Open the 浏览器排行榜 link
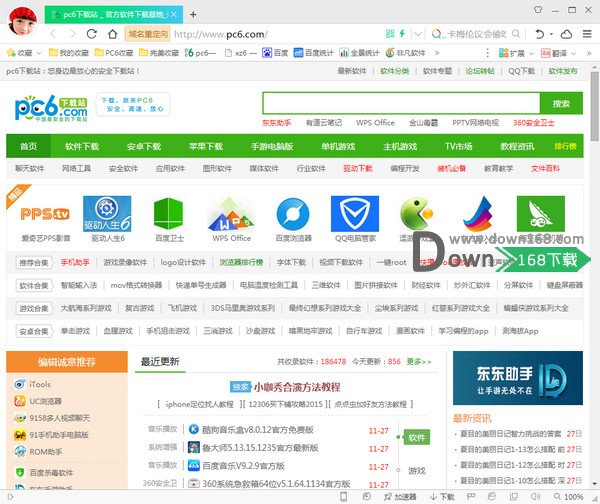Viewport: 600px width, 504px height. [241, 263]
